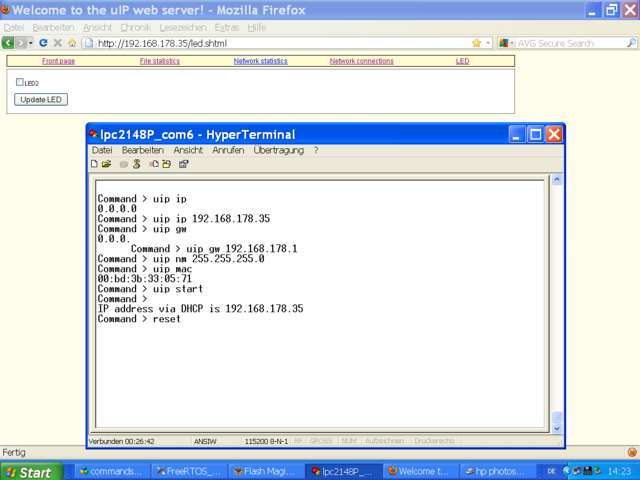Toggle the LED2 checkbox
The image size is (640, 480).
pos(20,82)
